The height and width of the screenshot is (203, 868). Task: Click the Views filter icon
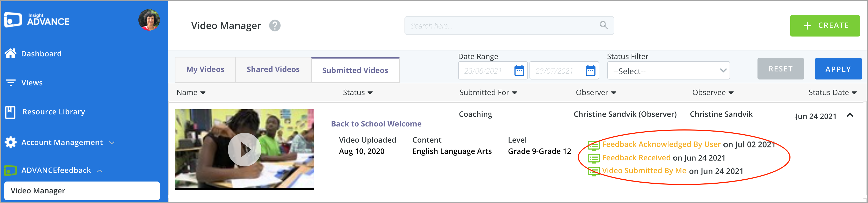click(x=11, y=83)
